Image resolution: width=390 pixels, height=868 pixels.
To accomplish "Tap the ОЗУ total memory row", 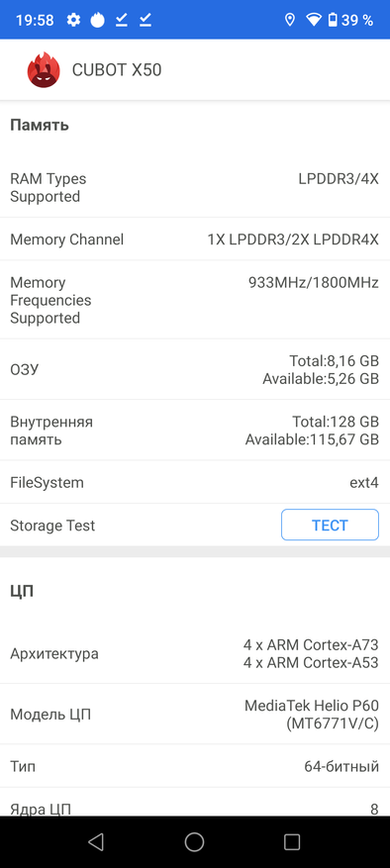I will [195, 369].
